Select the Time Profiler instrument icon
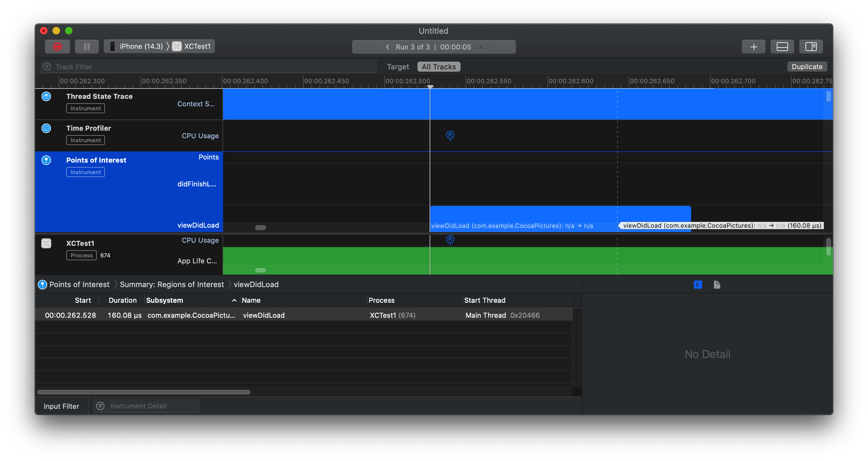Screen dimensions: 868x461 pos(46,128)
